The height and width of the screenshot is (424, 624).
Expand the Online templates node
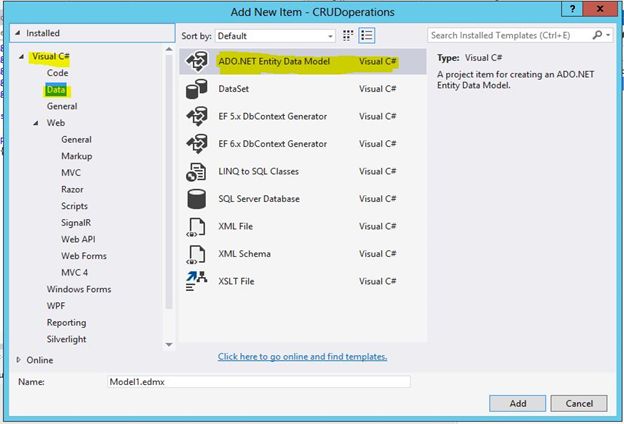pyautogui.click(x=19, y=359)
